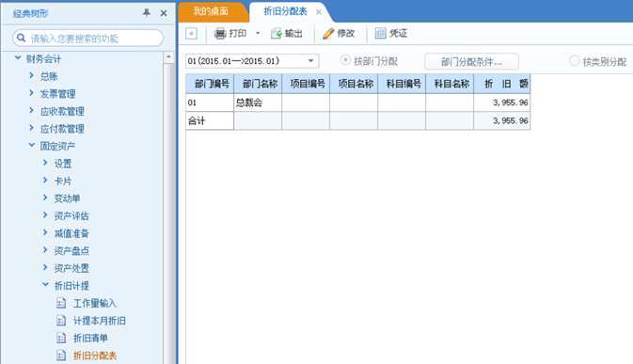
Task: Expand the 变动单 tree node
Action: [45, 198]
